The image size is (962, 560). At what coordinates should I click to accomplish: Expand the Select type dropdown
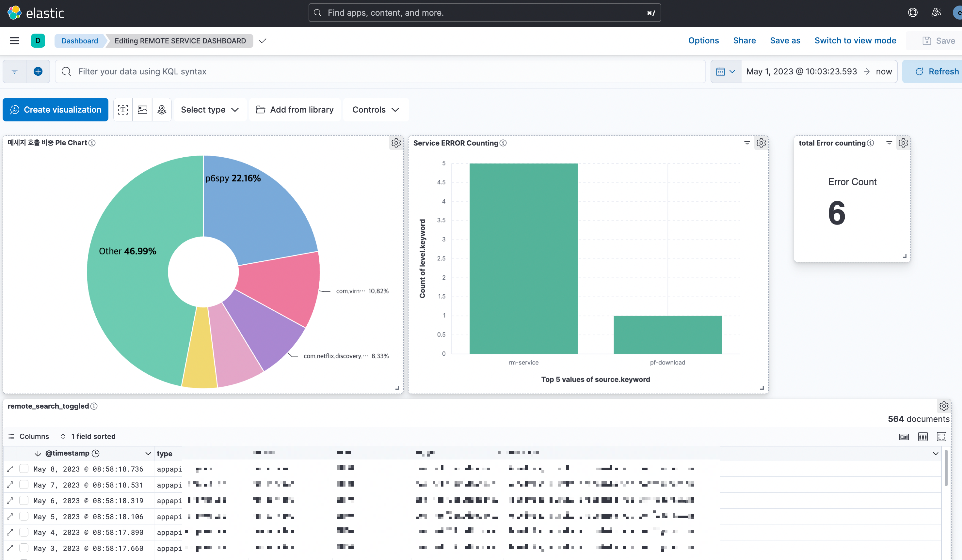click(210, 110)
